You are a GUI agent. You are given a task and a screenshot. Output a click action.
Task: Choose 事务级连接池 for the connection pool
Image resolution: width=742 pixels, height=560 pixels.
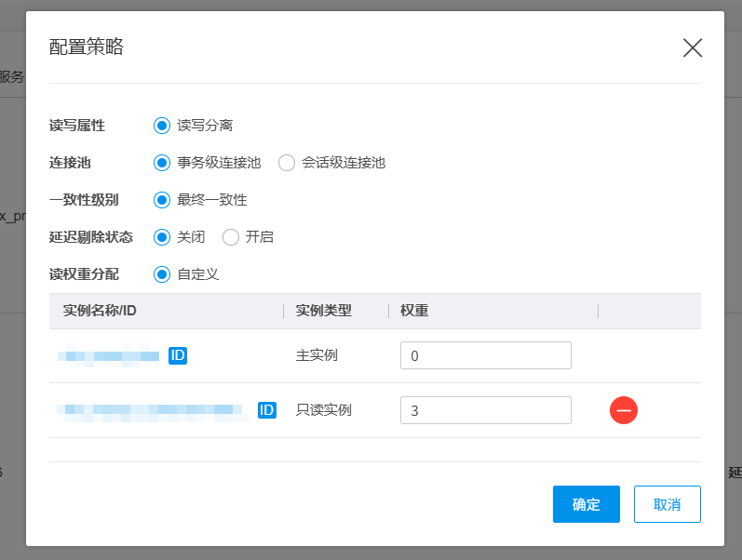[x=162, y=163]
